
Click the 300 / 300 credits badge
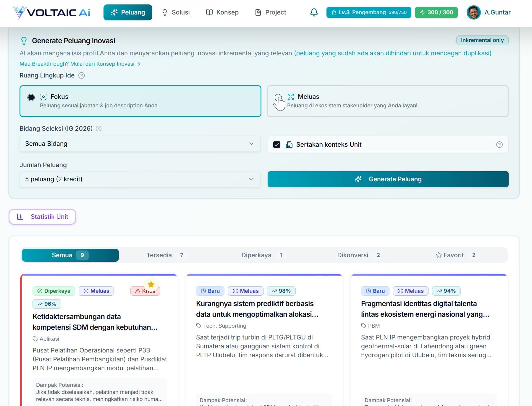(x=436, y=12)
